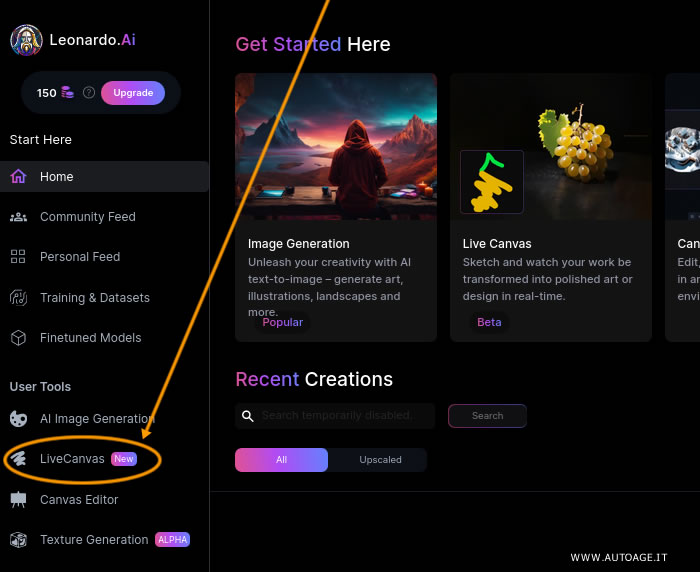The width and height of the screenshot is (700, 572).
Task: Click the token help question mark icon
Action: click(x=89, y=93)
